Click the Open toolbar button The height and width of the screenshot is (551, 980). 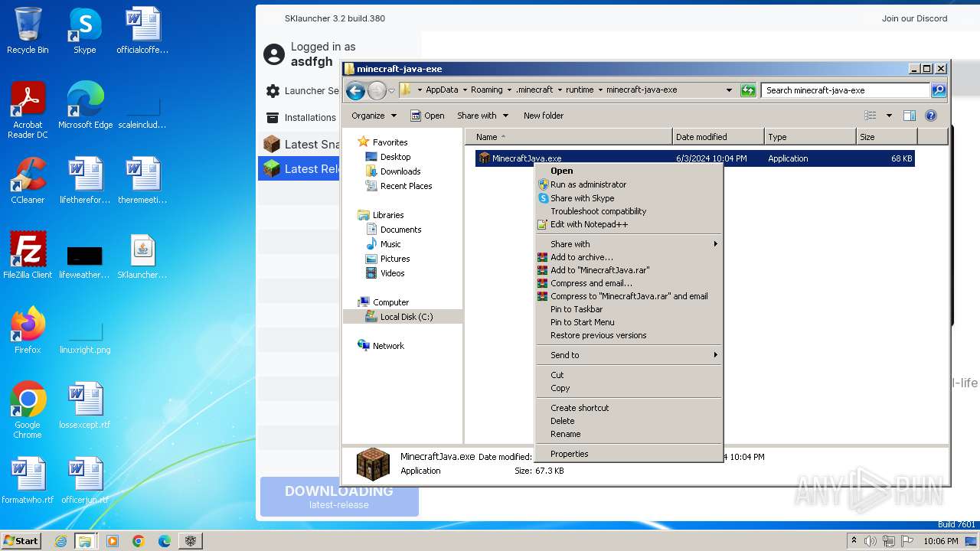click(x=427, y=116)
